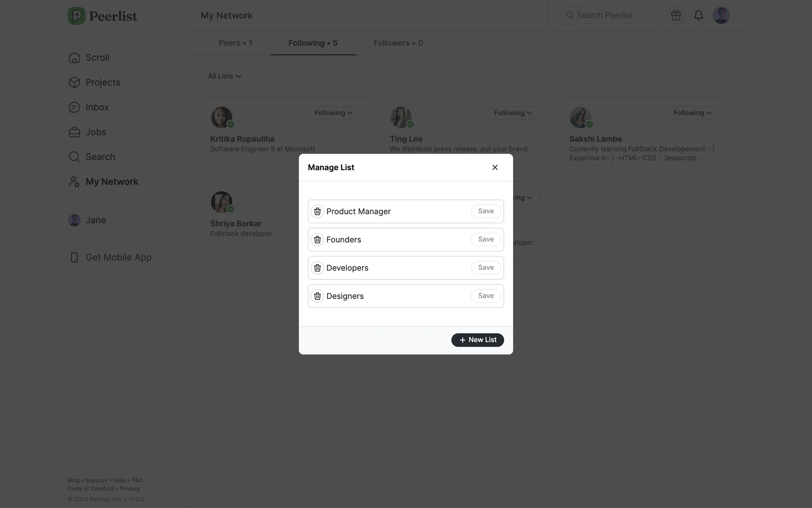
Task: Click the Search Peerlist field
Action: (x=609, y=15)
